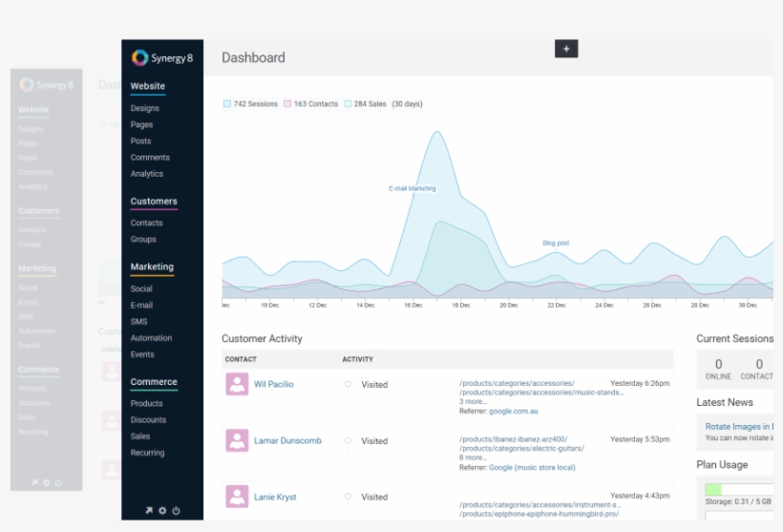Screen dimensions: 783x532
Task: Click the Synergy 8 logo icon
Action: coord(140,57)
